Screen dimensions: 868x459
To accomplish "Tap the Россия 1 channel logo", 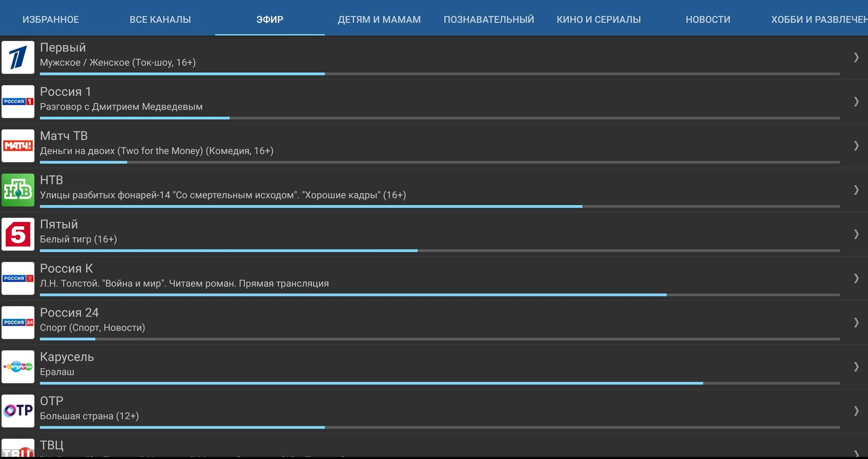I will click(18, 102).
